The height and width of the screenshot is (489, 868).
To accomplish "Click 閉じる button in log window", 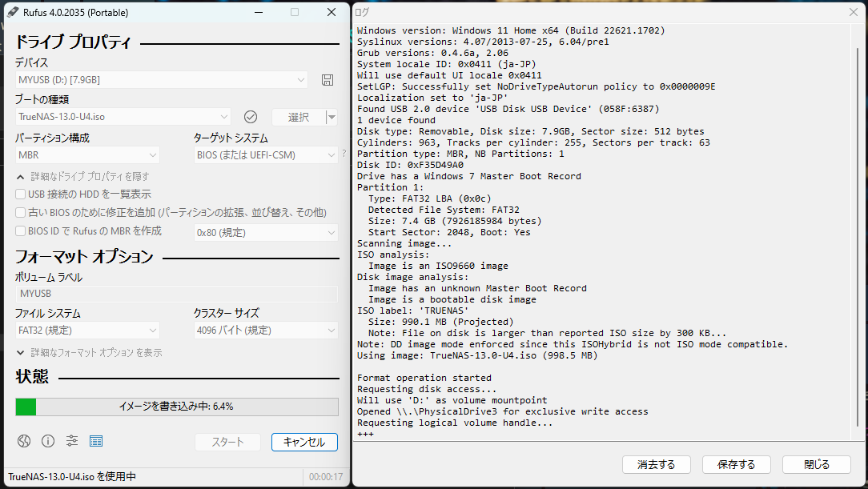I will click(817, 465).
